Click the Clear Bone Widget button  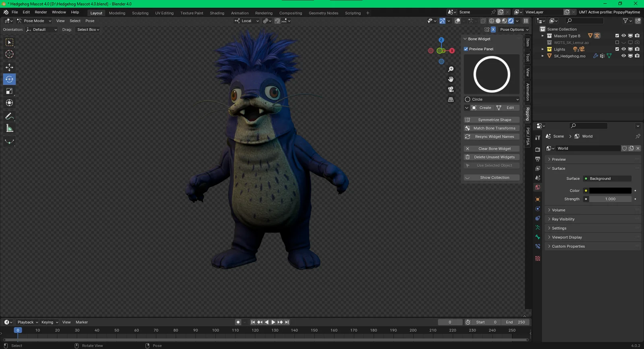pos(491,149)
